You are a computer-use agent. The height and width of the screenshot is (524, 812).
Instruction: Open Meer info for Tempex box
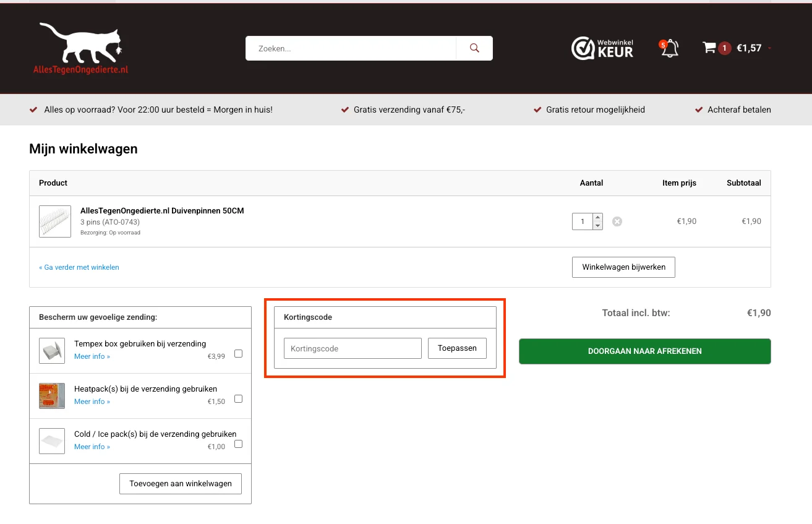(92, 356)
